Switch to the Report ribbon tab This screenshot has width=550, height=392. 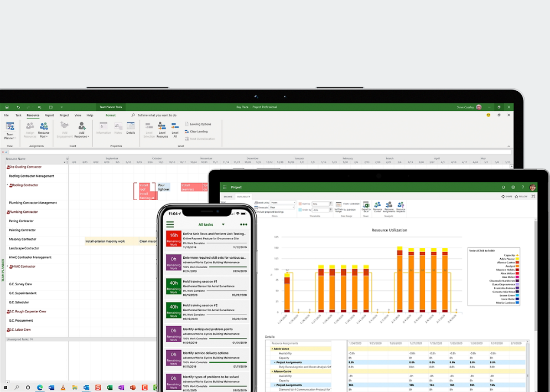click(x=49, y=116)
